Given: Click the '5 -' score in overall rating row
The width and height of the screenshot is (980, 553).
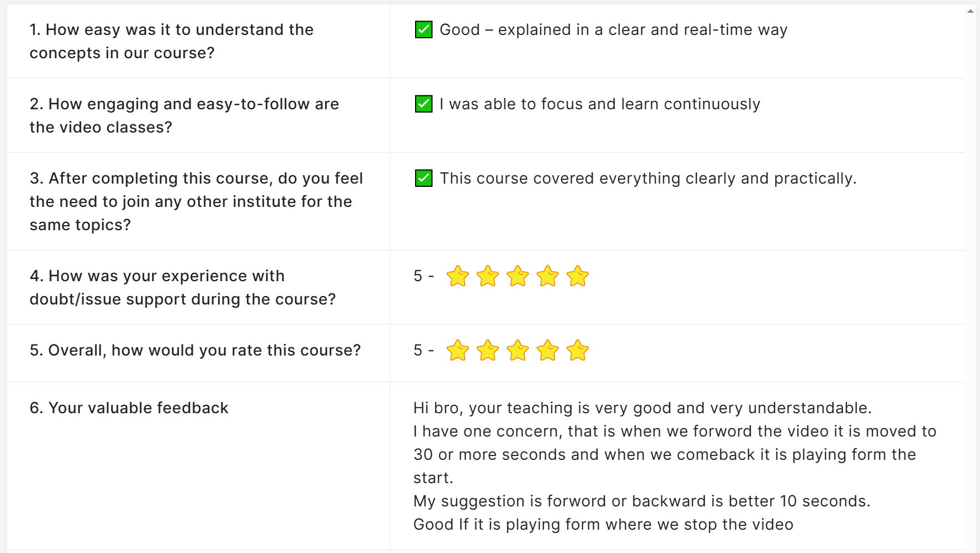Looking at the screenshot, I should click(x=424, y=351).
